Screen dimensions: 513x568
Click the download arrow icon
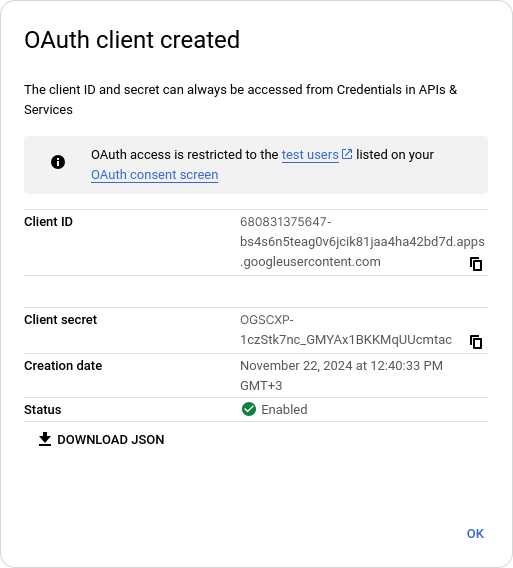pos(45,439)
